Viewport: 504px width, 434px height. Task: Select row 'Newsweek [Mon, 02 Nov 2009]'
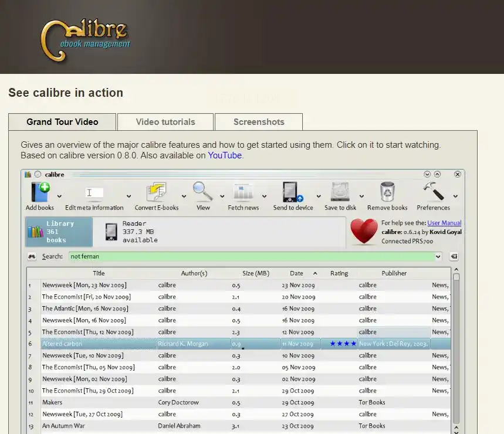click(x=238, y=379)
